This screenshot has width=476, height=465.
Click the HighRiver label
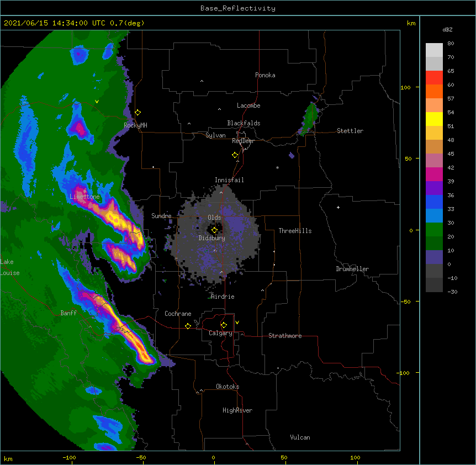(237, 410)
